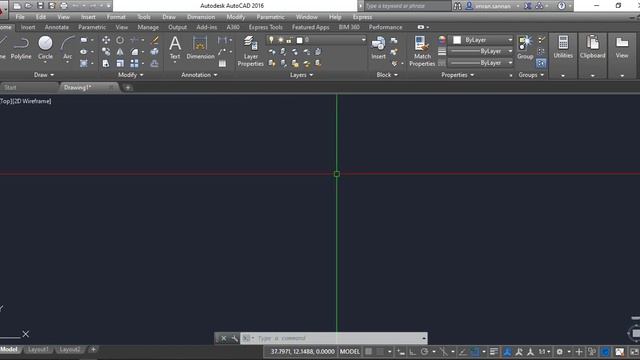Click the keyword search box in title bar
The image size is (640, 360).
407,6
